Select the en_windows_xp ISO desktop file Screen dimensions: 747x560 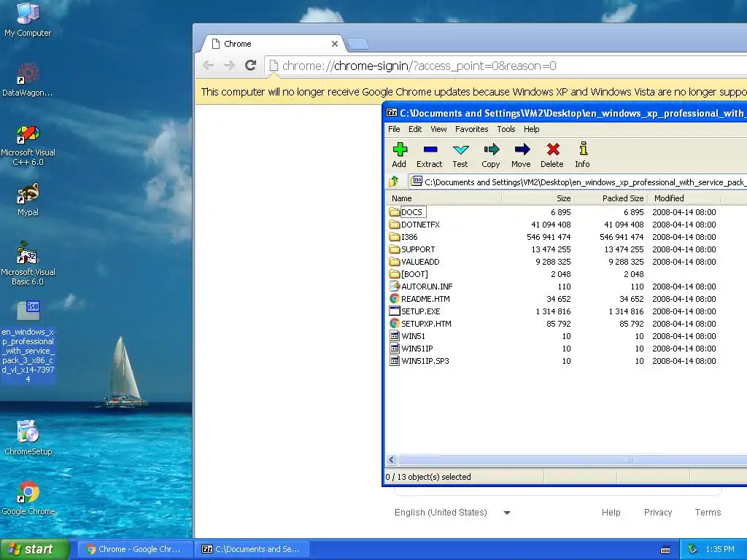(28, 342)
